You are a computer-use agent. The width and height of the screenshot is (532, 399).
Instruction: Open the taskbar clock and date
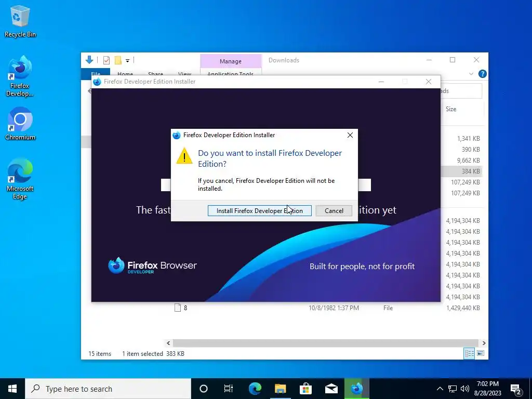coord(488,389)
